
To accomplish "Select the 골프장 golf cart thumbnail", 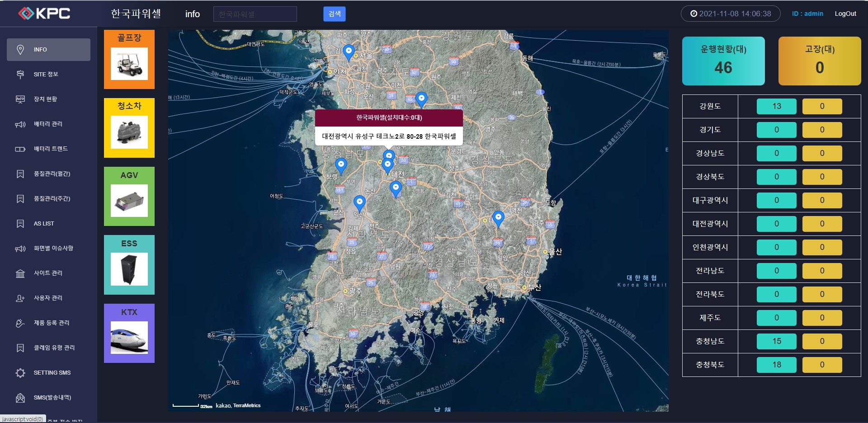I will pyautogui.click(x=129, y=64).
